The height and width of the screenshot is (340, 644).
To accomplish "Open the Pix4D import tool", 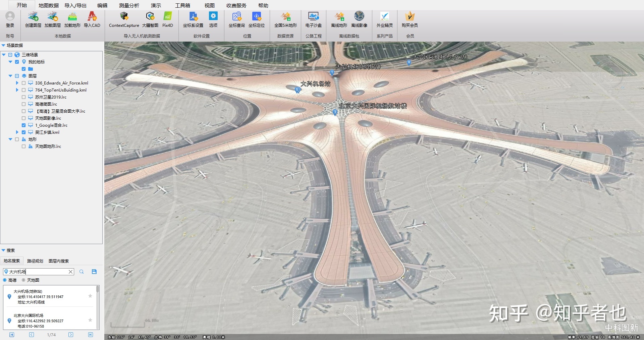I will click(x=167, y=17).
